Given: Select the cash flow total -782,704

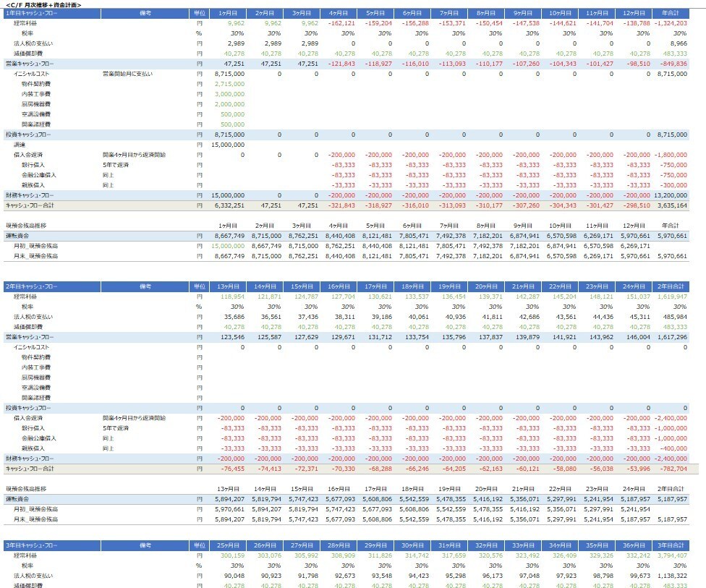Looking at the screenshot, I should pos(674,469).
